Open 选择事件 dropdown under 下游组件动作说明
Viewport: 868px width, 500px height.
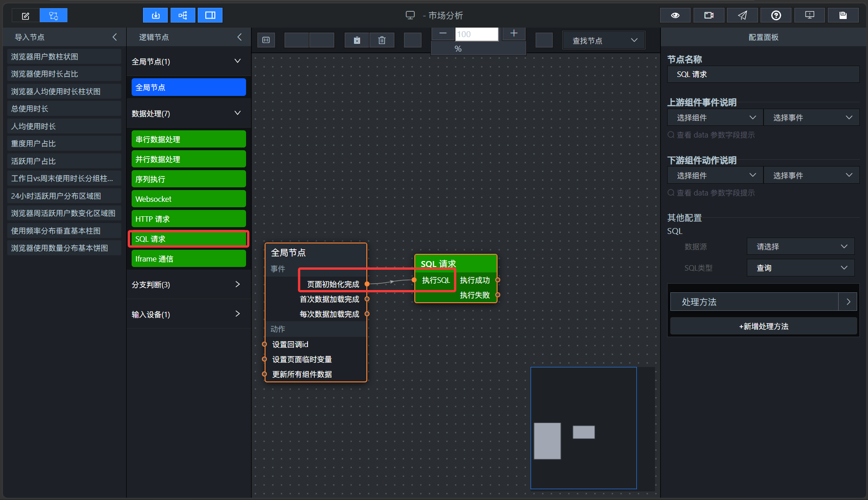811,176
